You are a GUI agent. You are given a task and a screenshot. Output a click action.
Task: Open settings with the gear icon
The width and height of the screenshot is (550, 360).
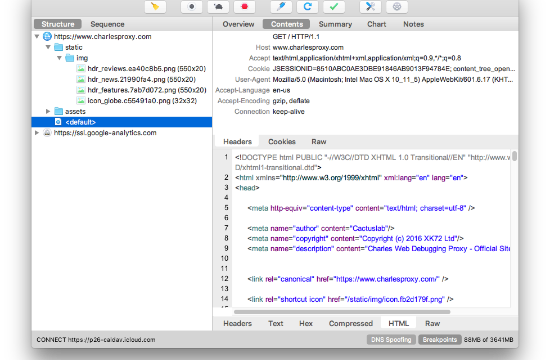(x=397, y=7)
